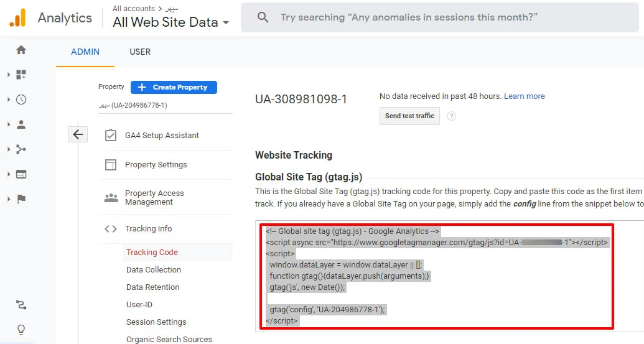Select Tracking Code submenu item
The width and height of the screenshot is (644, 344).
[152, 253]
